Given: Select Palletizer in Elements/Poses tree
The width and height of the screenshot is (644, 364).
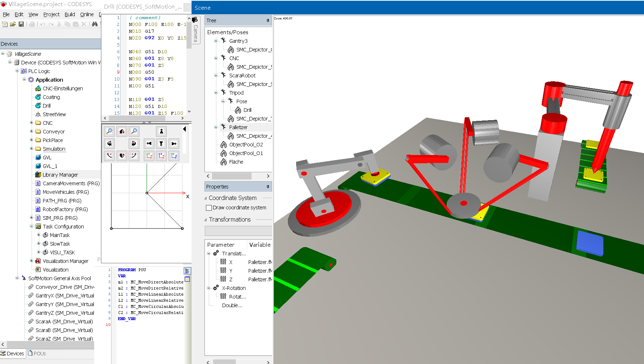Looking at the screenshot, I should tap(238, 127).
